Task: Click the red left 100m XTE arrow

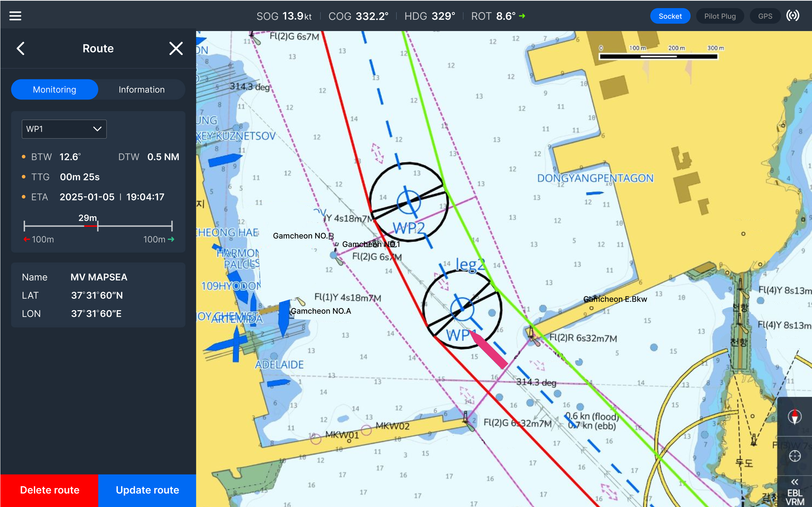Action: (x=27, y=239)
